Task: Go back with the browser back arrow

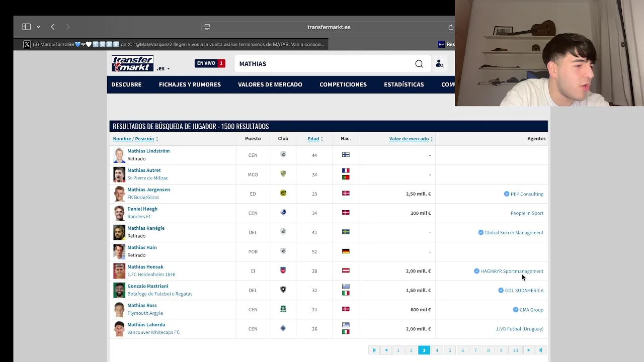Action: click(x=53, y=27)
